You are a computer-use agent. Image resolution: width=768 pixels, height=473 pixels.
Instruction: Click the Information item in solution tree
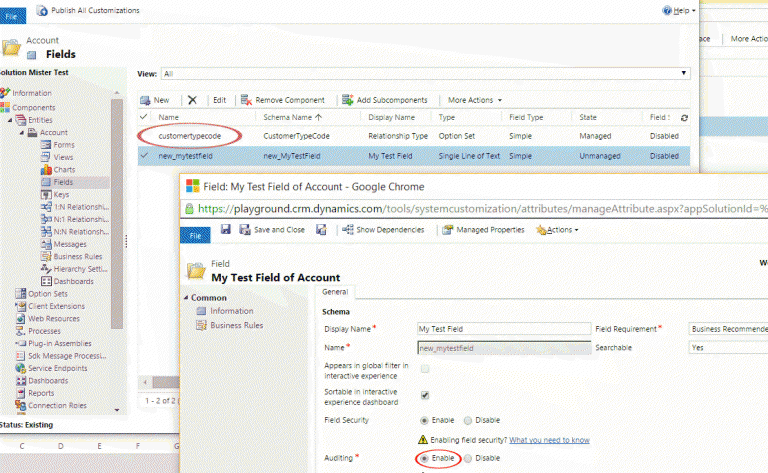coord(32,93)
